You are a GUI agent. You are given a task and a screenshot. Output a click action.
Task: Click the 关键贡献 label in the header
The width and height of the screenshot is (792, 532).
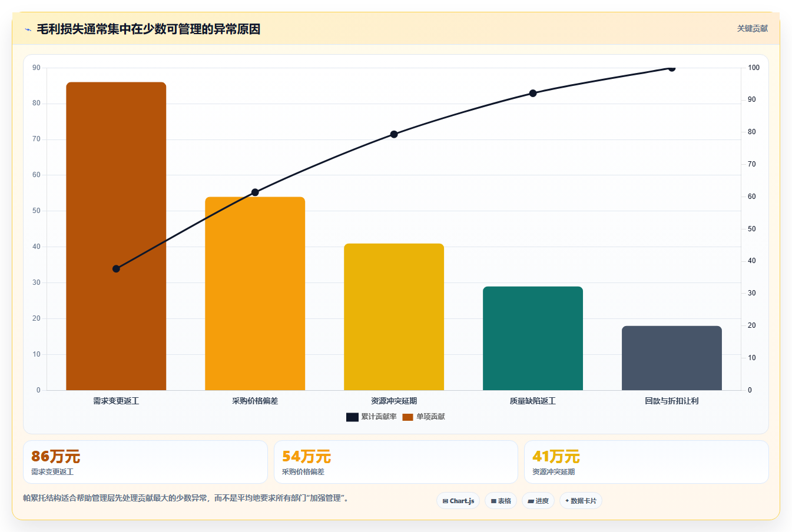(753, 28)
